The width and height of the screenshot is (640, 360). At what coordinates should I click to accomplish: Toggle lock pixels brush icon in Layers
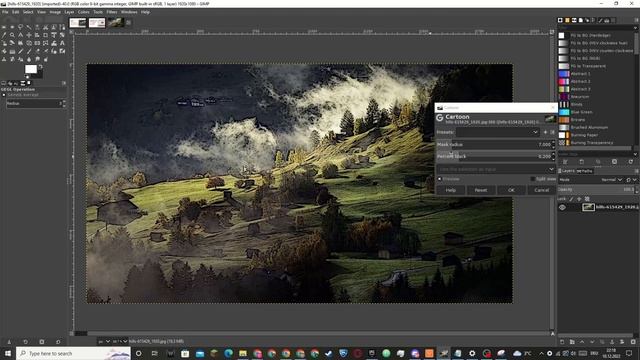click(x=571, y=199)
